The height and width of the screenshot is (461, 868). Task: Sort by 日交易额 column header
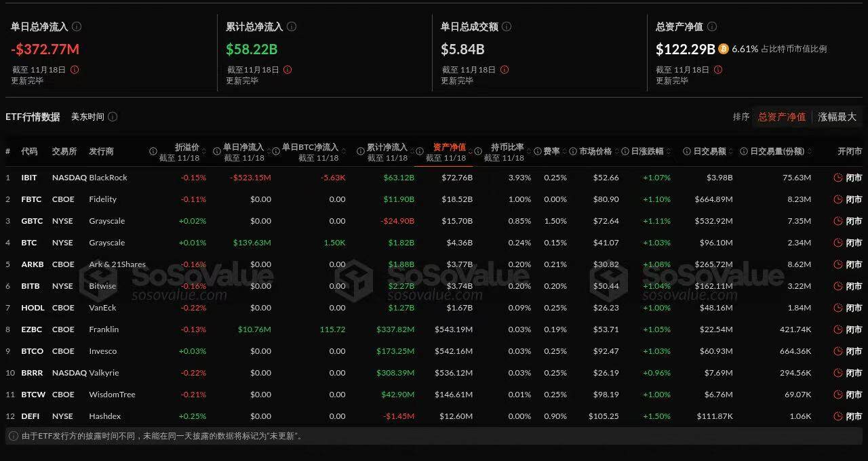click(x=709, y=151)
